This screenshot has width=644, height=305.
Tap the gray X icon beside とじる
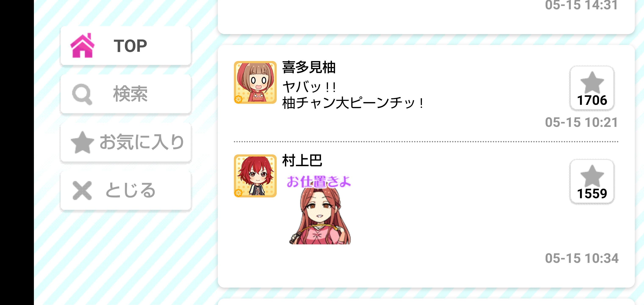(82, 190)
